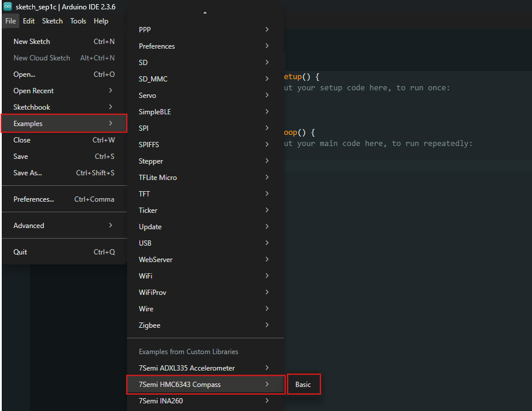Expand the PPP examples
The height and width of the screenshot is (411, 532).
(x=205, y=29)
